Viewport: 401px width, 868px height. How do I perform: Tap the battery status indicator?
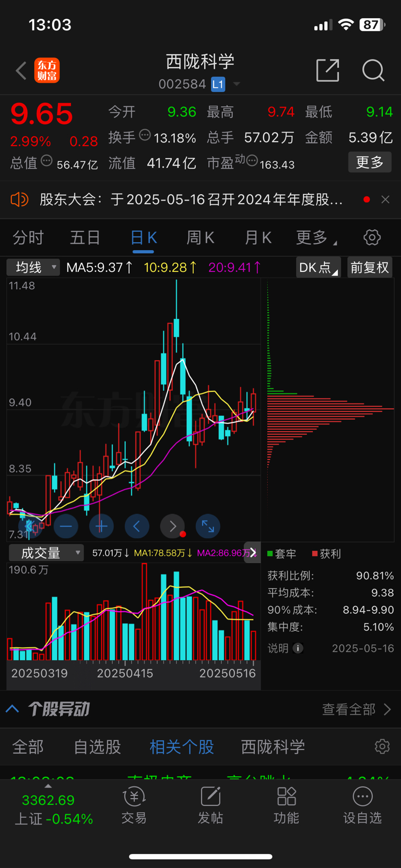[x=372, y=25]
